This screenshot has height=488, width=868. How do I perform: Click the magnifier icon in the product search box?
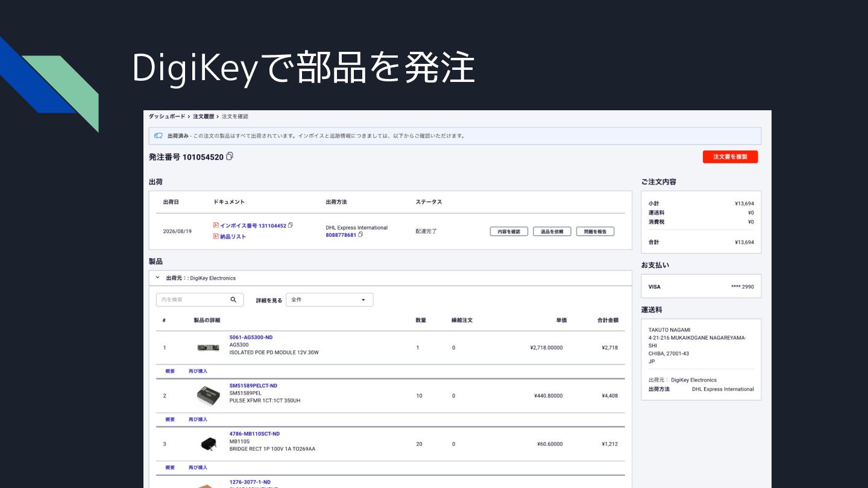tap(233, 299)
